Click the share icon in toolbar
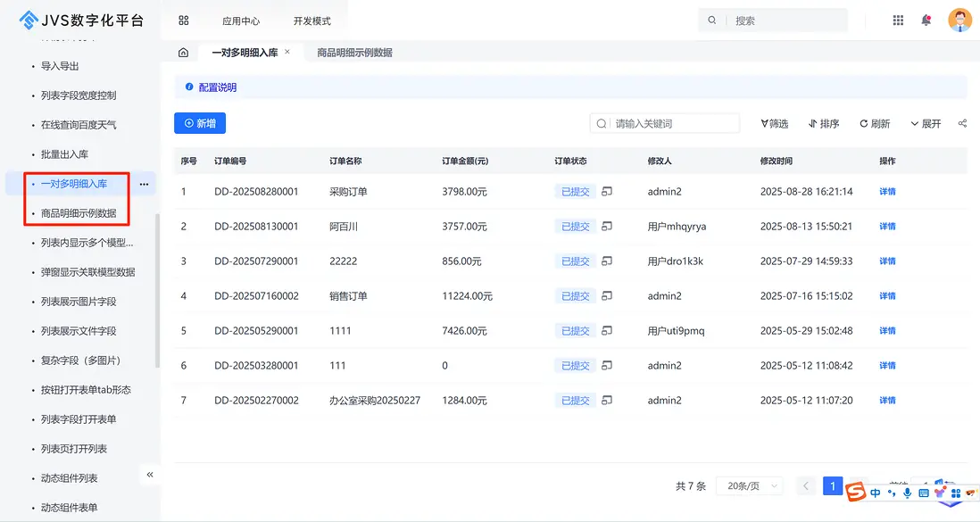The image size is (980, 522). pos(962,123)
